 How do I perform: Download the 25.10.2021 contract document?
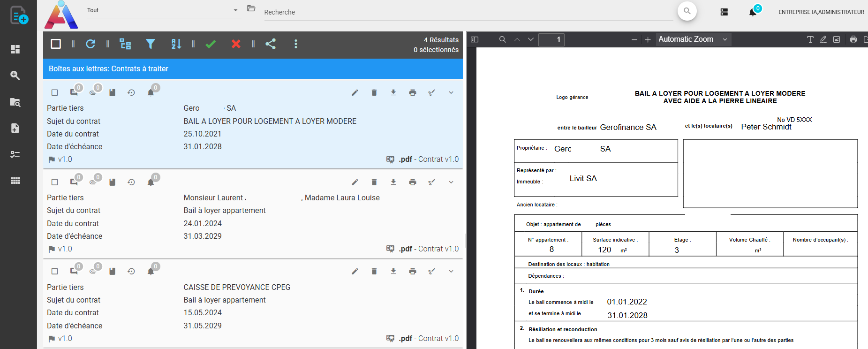click(393, 93)
